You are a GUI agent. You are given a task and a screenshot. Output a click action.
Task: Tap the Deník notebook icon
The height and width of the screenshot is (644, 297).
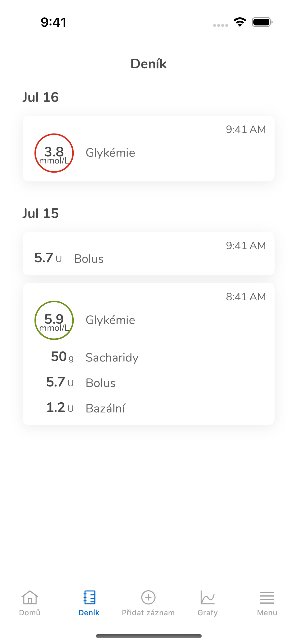(89, 597)
